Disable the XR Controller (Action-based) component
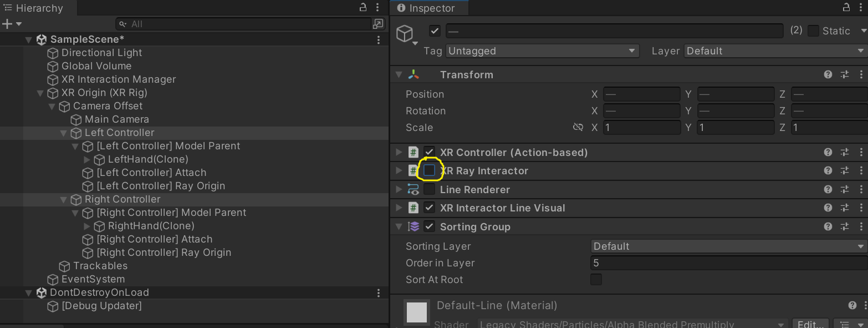Viewport: 868px width, 328px height. coord(429,152)
